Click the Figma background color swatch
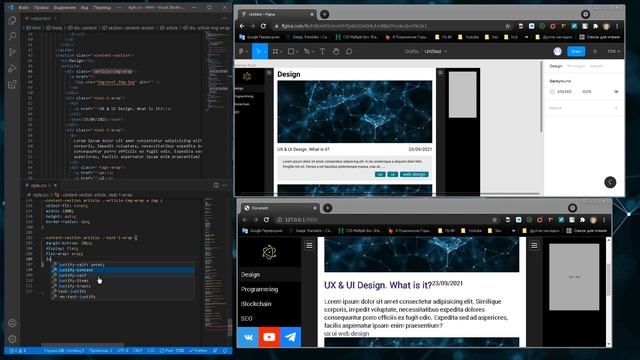The width and height of the screenshot is (640, 360). point(552,91)
